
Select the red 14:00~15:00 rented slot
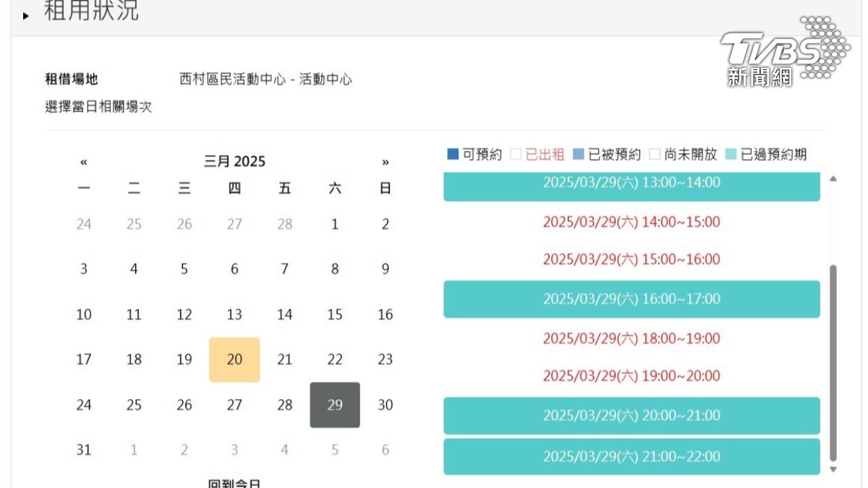point(631,223)
